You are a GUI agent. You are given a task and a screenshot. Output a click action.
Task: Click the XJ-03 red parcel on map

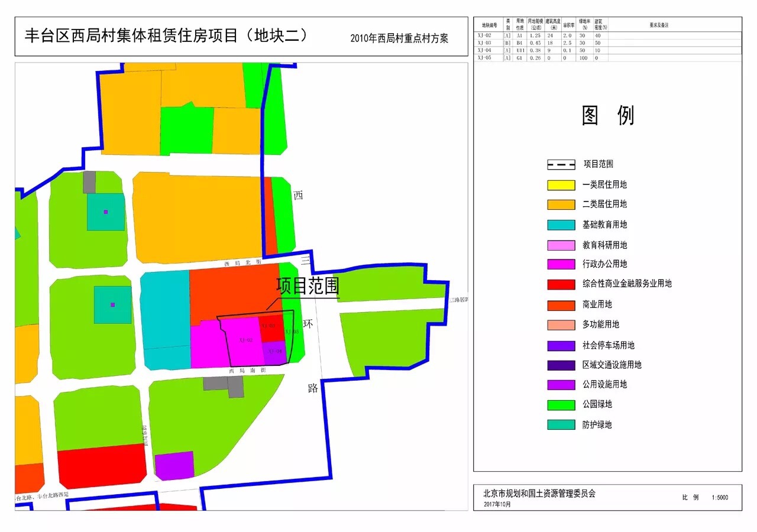pyautogui.click(x=271, y=327)
